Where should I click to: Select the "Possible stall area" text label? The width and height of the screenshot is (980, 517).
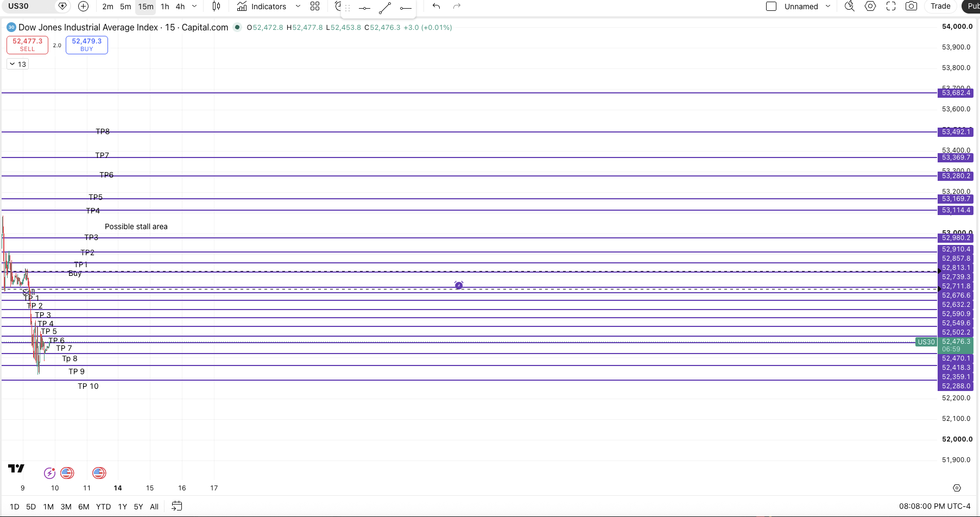click(136, 226)
